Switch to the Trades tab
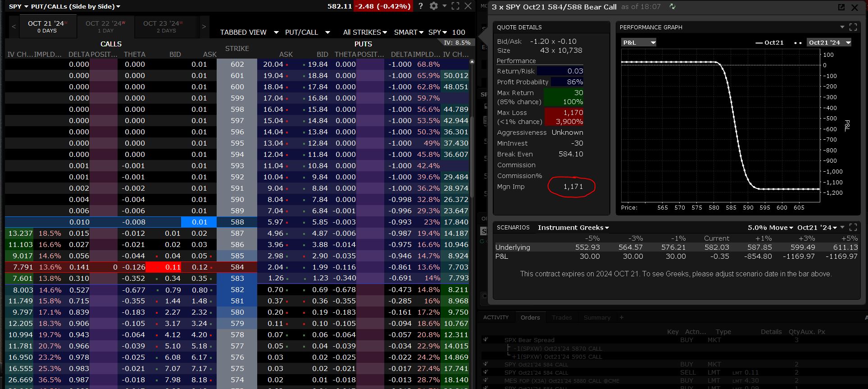This screenshot has width=868, height=389. (x=562, y=317)
